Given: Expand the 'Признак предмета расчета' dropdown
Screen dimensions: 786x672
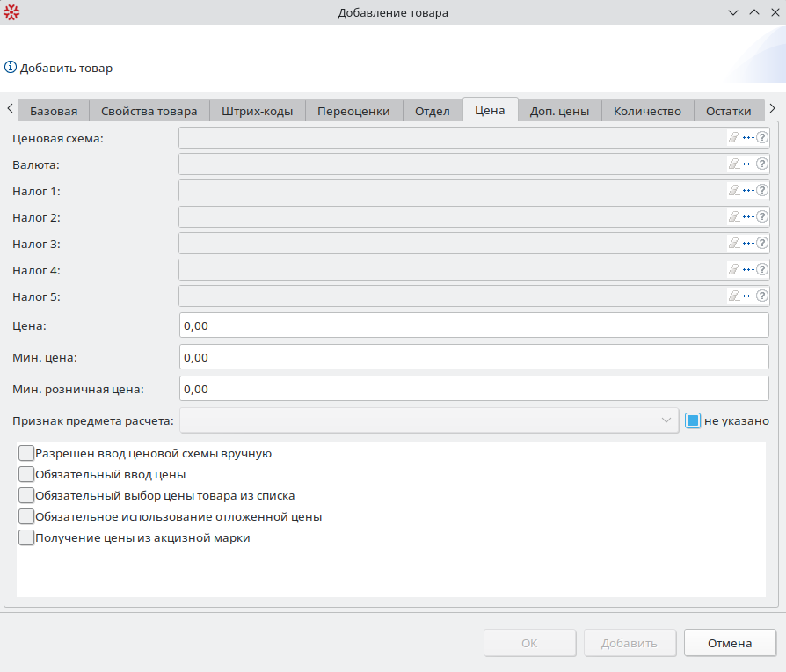Looking at the screenshot, I should [666, 420].
